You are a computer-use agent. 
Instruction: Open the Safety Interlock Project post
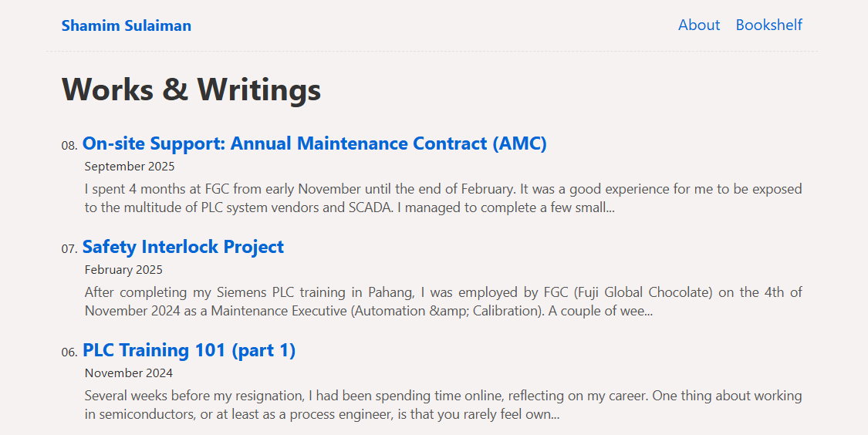click(x=183, y=247)
